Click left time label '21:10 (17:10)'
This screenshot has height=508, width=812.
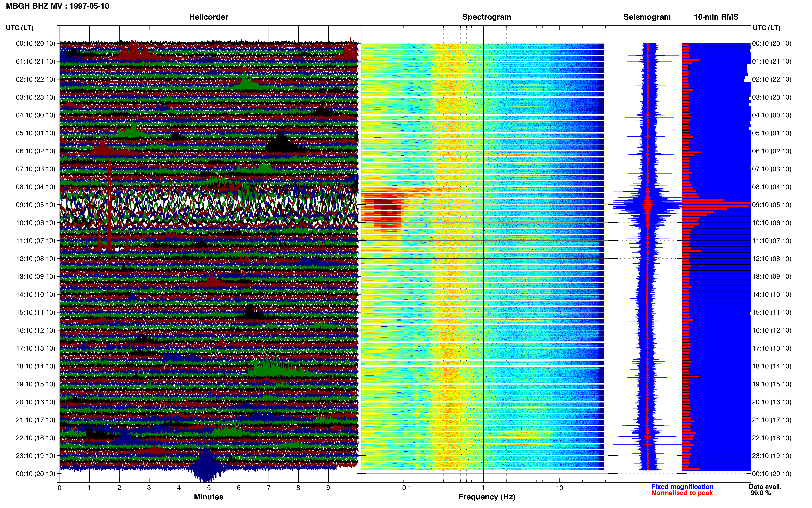point(36,420)
